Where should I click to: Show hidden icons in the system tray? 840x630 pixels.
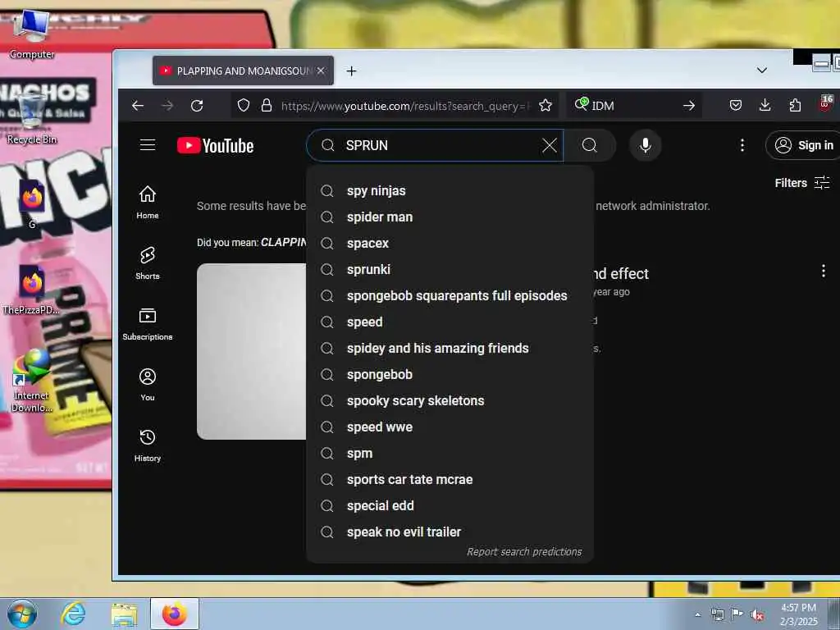coord(697,615)
